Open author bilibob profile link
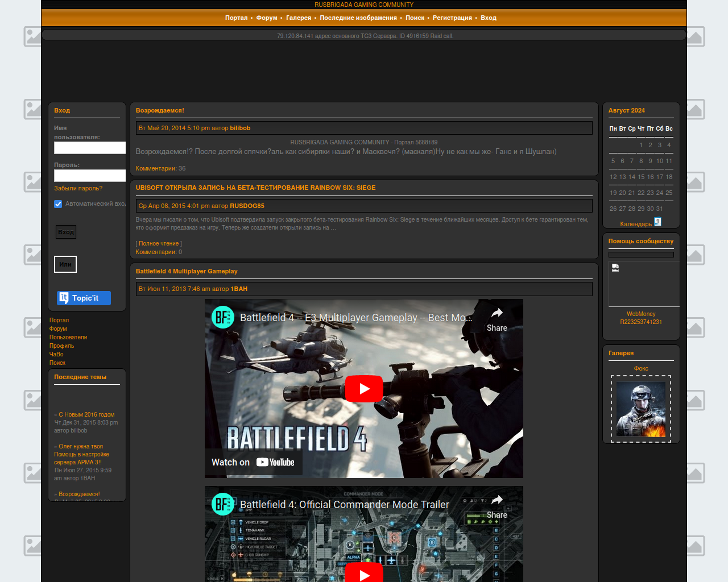 [240, 128]
